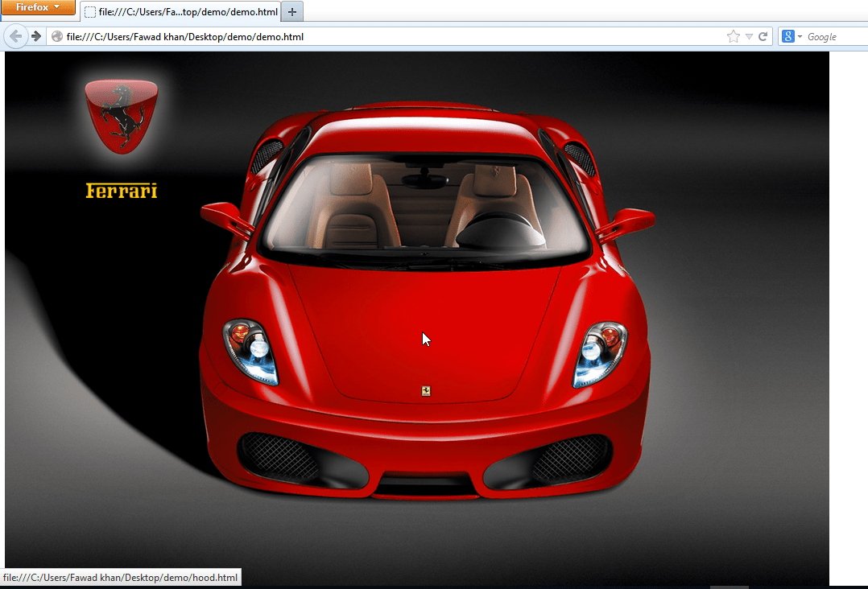Viewport: 868px width, 589px height.
Task: Click the Ferrari shield logo
Action: click(122, 117)
